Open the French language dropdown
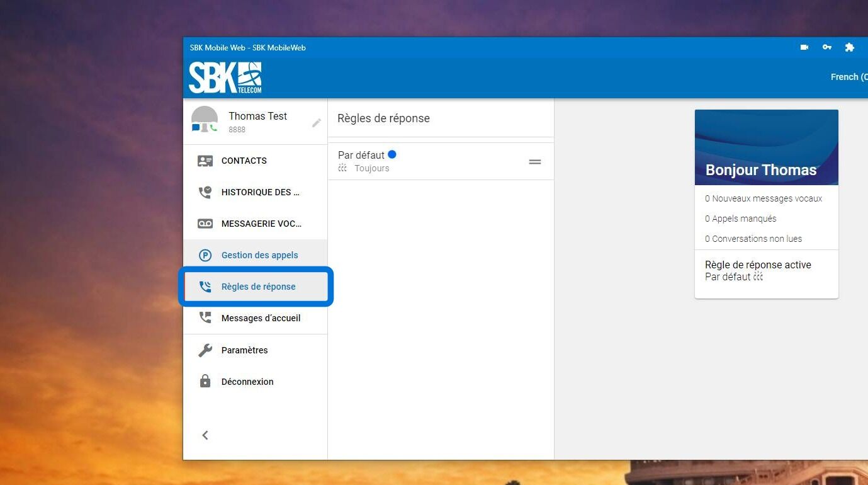 pyautogui.click(x=849, y=77)
